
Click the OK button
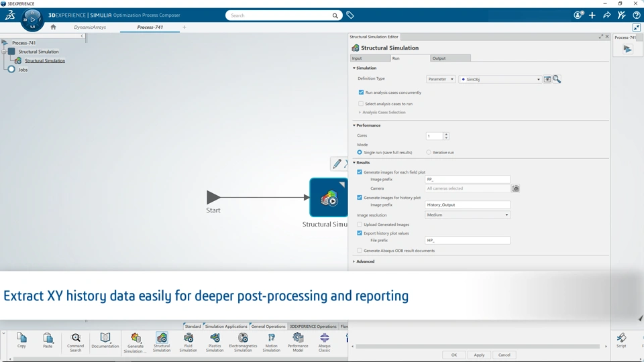(454, 355)
